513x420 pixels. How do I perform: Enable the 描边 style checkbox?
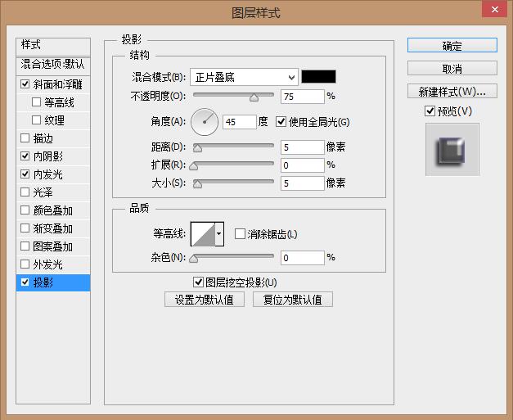[x=25, y=138]
